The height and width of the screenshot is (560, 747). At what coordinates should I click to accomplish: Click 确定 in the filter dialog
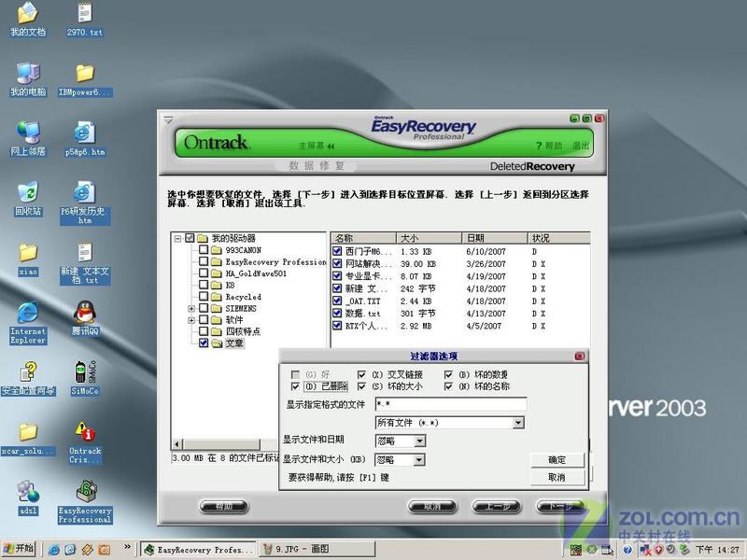[x=557, y=460]
